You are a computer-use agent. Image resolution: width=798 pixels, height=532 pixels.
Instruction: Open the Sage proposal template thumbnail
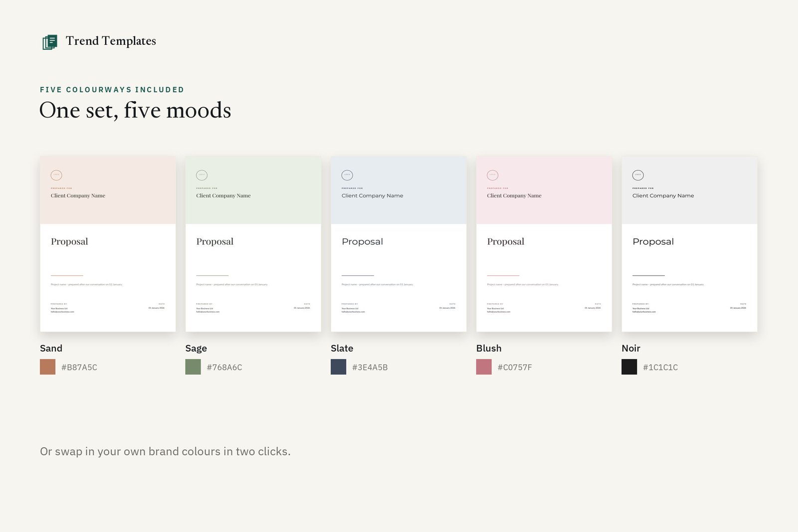coord(253,244)
